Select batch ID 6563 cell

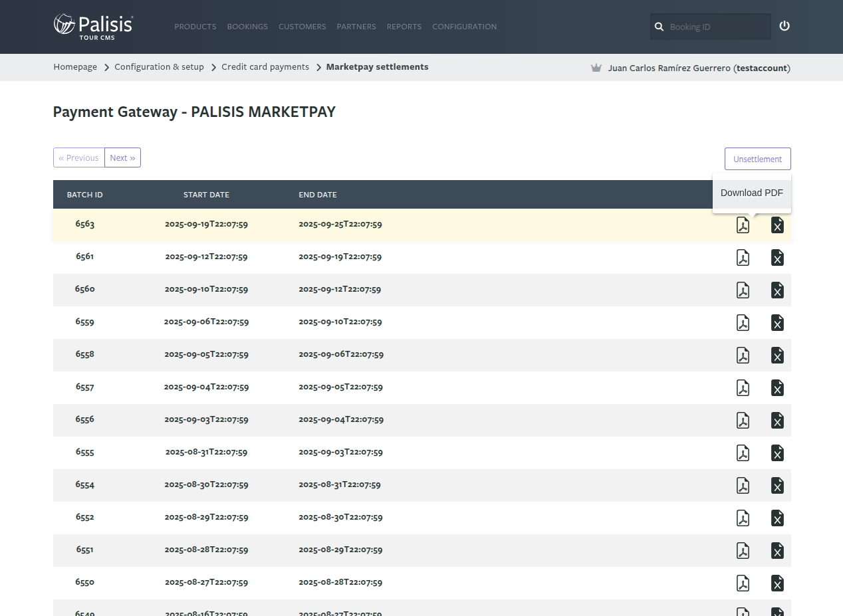coord(85,225)
